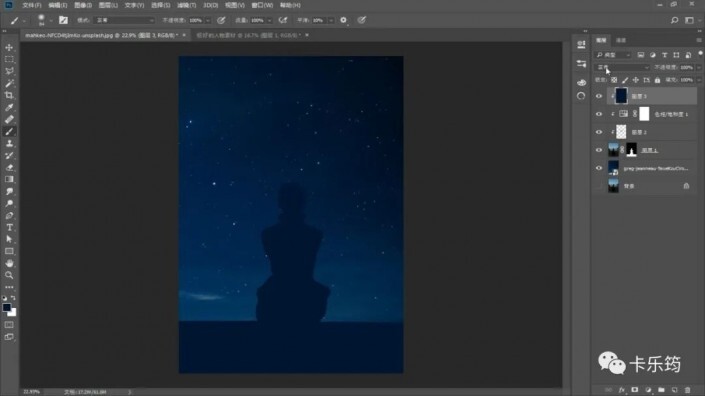Select the Blur tool
Viewport: 705px width, 396px height.
click(x=9, y=191)
